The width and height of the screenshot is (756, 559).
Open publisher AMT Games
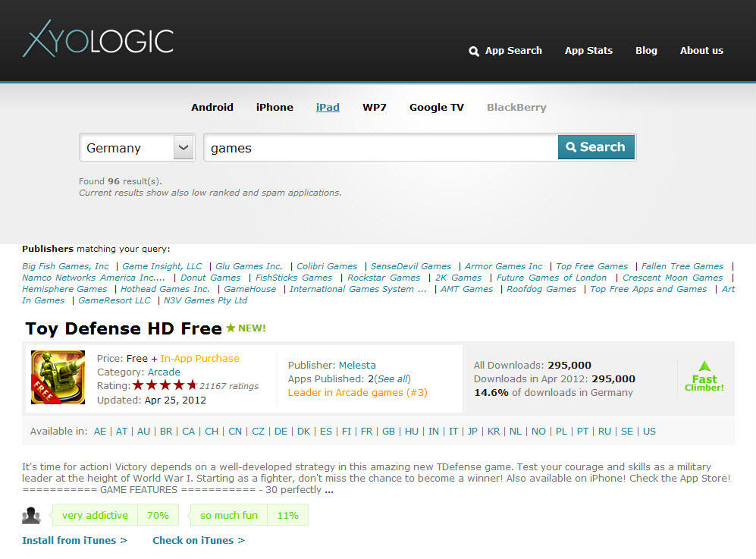(x=466, y=290)
